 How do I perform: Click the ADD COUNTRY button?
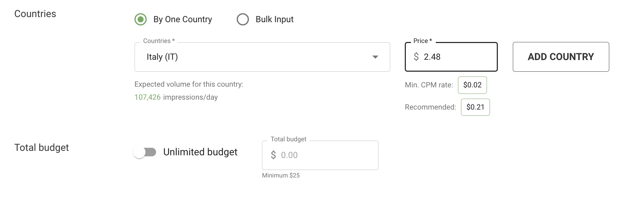[x=561, y=57]
